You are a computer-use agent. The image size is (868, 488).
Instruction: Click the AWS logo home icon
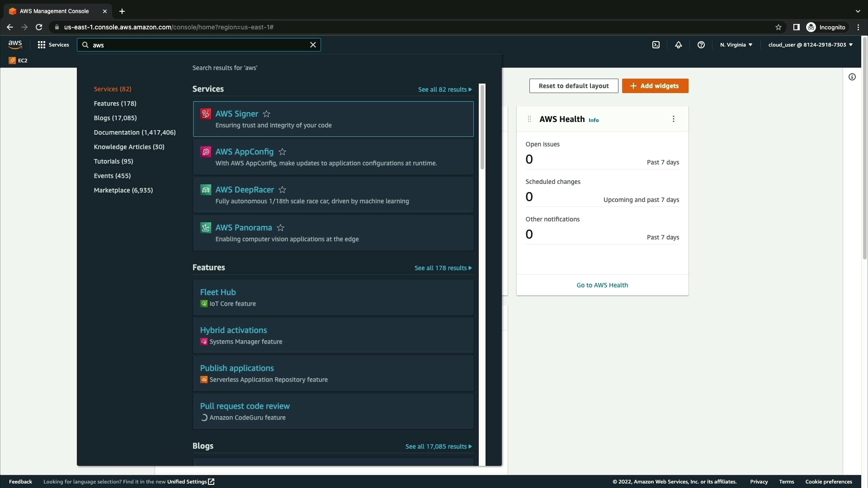[15, 44]
